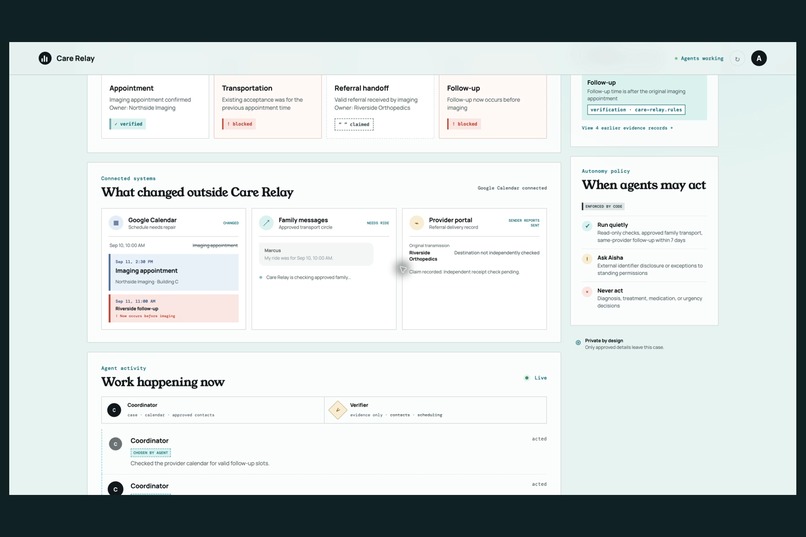Click the Never act cross icon

coord(587,291)
